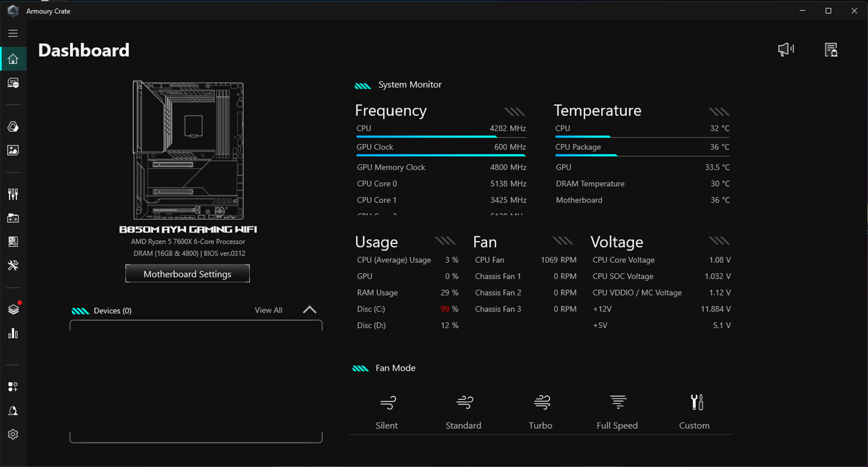This screenshot has width=868, height=467.
Task: Click the stripes icon beside the Temperature heading
Action: (x=719, y=112)
